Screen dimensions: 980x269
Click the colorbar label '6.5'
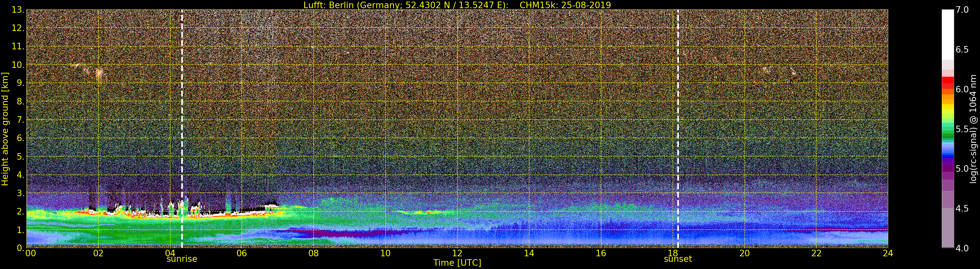tap(962, 50)
